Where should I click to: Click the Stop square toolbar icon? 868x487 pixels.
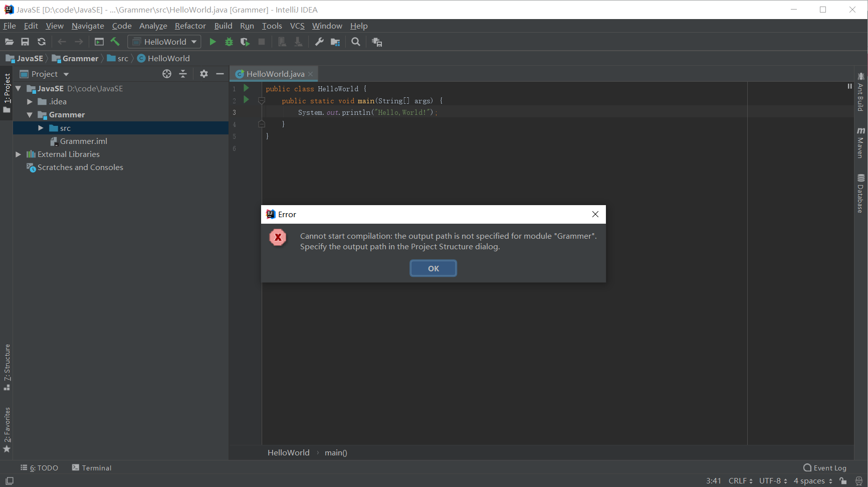click(262, 42)
